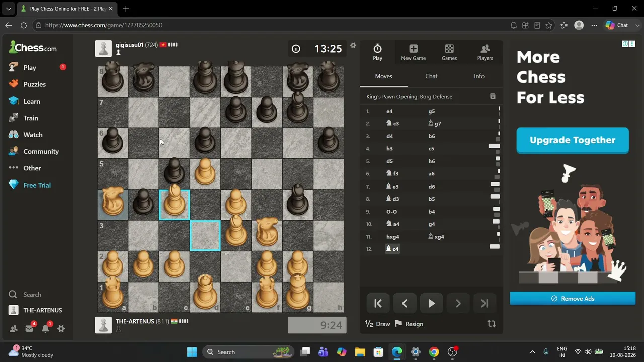644x362 pixels.
Task: Click the trash icon beside the opening name
Action: pos(493,96)
